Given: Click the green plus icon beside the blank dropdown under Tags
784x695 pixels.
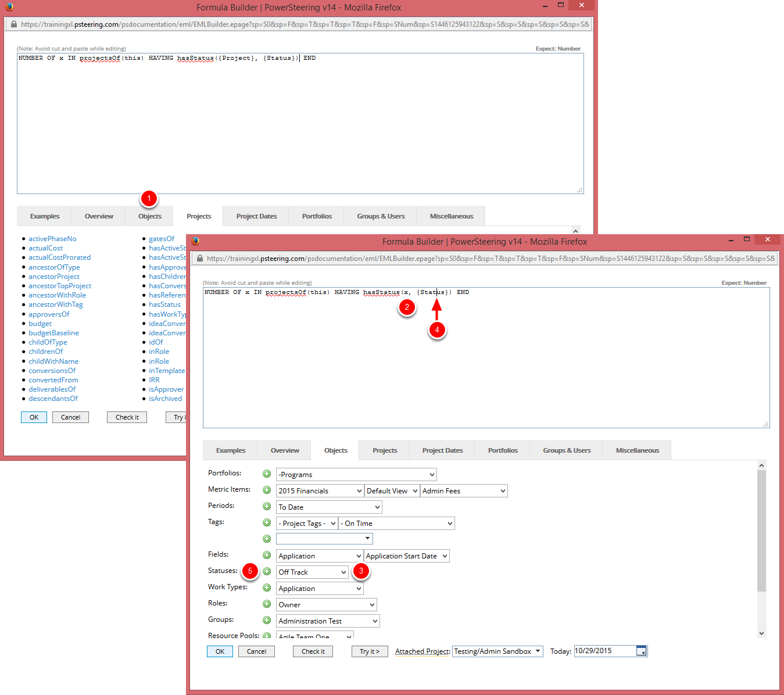Looking at the screenshot, I should [267, 539].
